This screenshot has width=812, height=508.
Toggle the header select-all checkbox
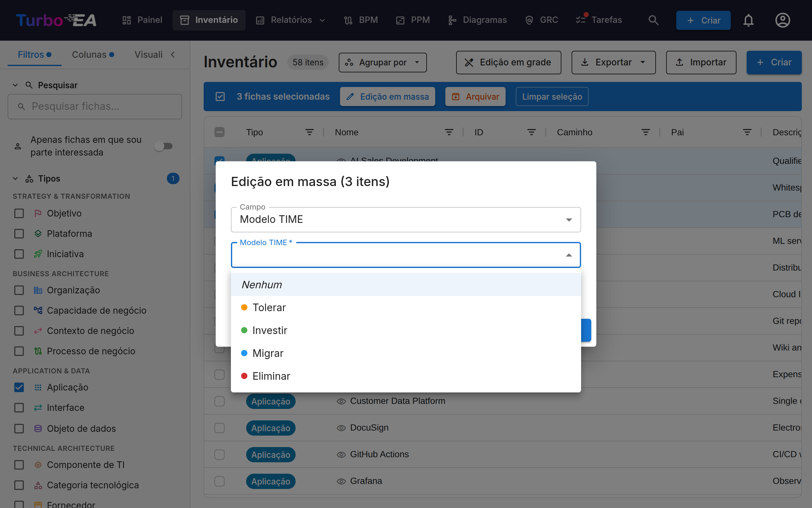pyautogui.click(x=219, y=132)
